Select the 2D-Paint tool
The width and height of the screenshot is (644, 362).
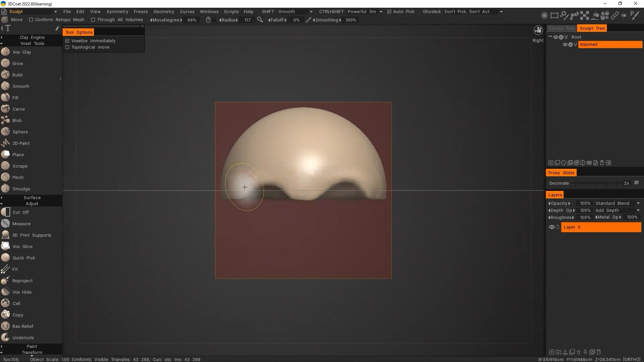(x=21, y=143)
